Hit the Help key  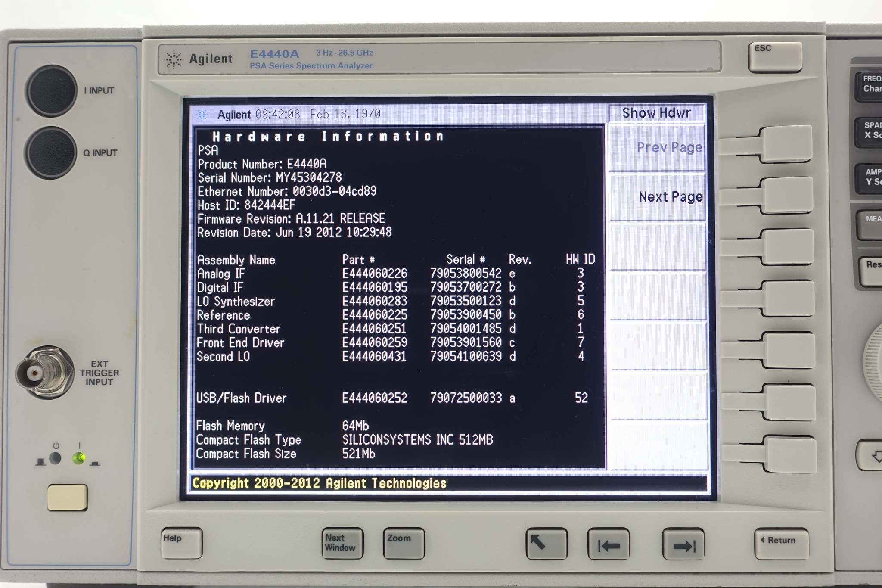(x=182, y=543)
